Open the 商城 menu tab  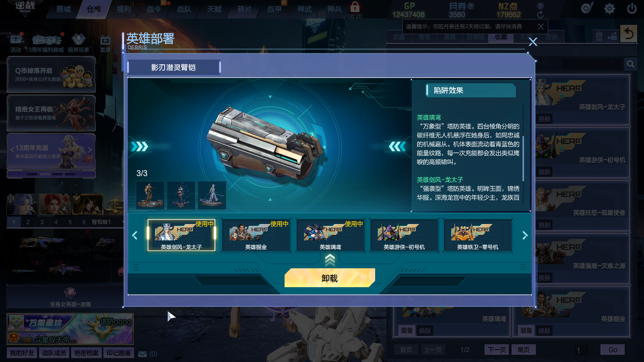click(64, 9)
